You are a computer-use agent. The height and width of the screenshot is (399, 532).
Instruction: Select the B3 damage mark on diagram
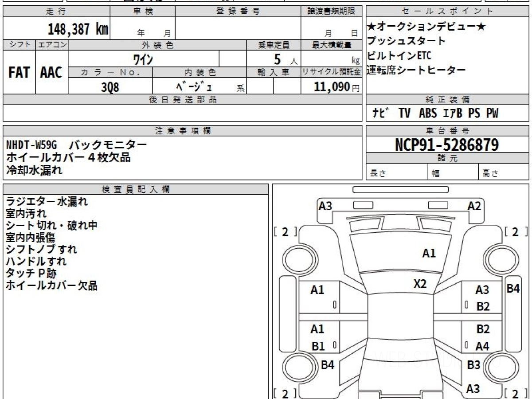click(x=473, y=365)
